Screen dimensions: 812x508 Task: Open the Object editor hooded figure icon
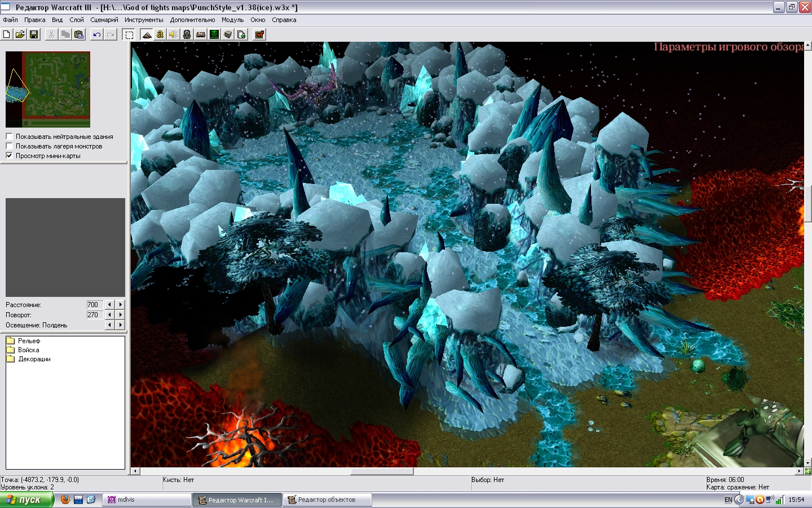(x=187, y=34)
